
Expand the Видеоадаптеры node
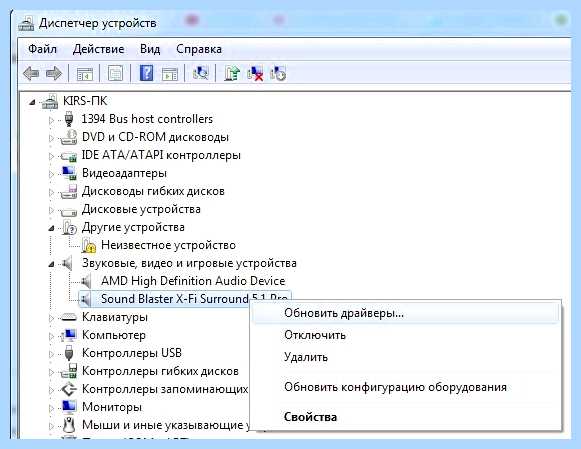point(51,174)
